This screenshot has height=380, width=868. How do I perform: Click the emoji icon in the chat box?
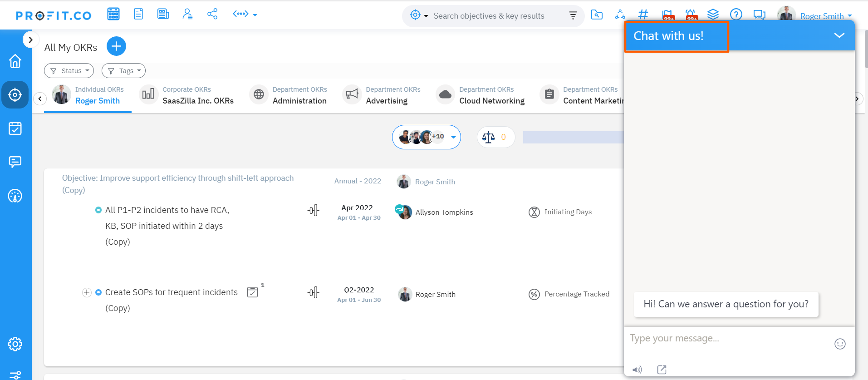[x=840, y=344]
